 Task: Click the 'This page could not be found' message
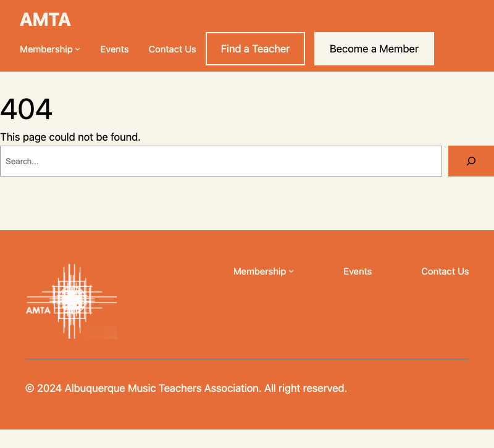pyautogui.click(x=70, y=137)
